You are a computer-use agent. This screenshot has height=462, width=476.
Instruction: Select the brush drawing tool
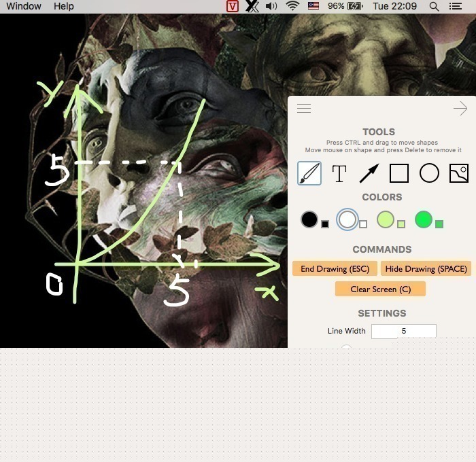point(309,173)
